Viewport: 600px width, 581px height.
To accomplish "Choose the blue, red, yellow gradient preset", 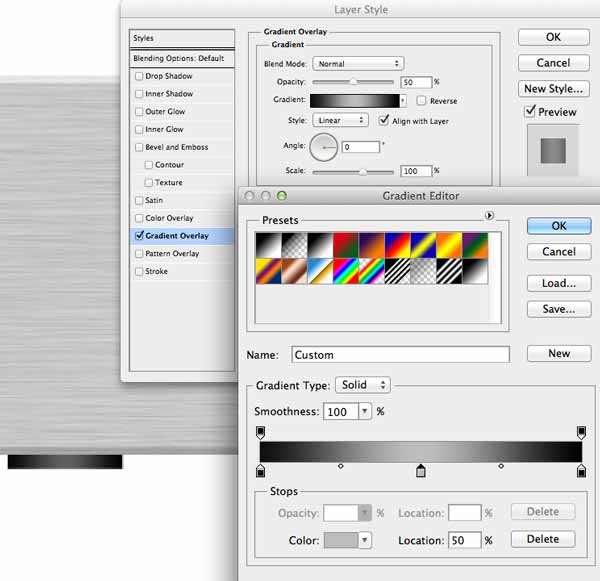I will 398,245.
